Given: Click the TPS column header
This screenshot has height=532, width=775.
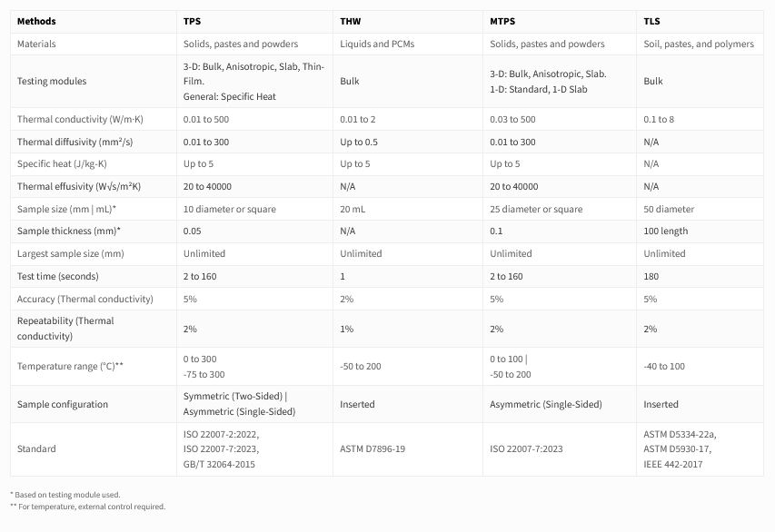Looking at the screenshot, I should click(192, 20).
